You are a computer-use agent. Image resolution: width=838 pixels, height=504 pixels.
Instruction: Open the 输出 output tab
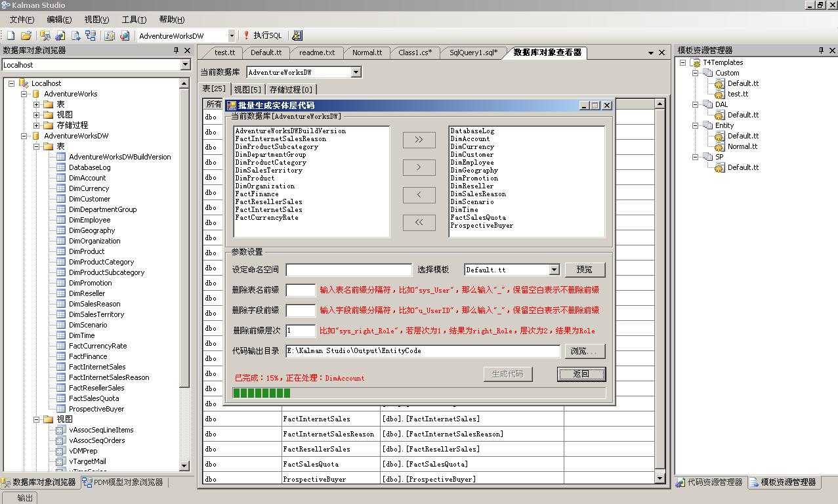pyautogui.click(x=20, y=497)
